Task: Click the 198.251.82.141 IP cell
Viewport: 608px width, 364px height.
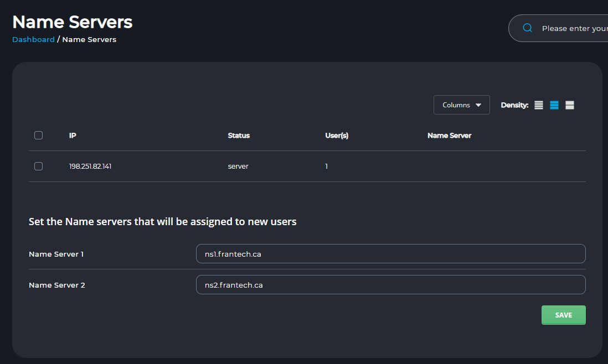Action: [90, 166]
